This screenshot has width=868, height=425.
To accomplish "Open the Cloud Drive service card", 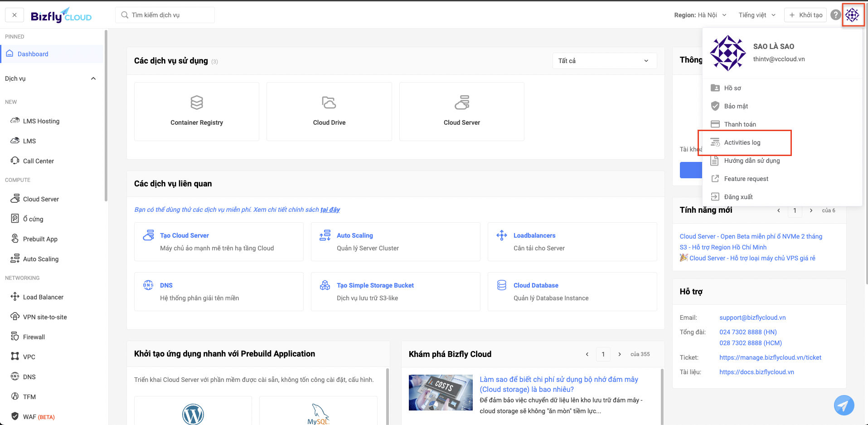I will coord(329,112).
